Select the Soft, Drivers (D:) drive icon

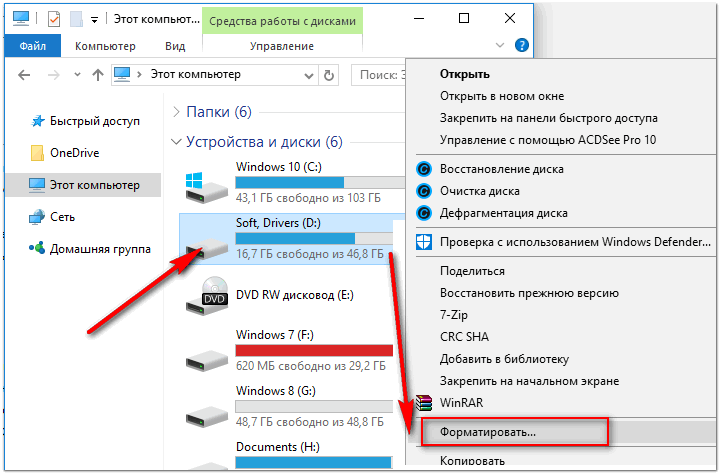click(x=206, y=248)
